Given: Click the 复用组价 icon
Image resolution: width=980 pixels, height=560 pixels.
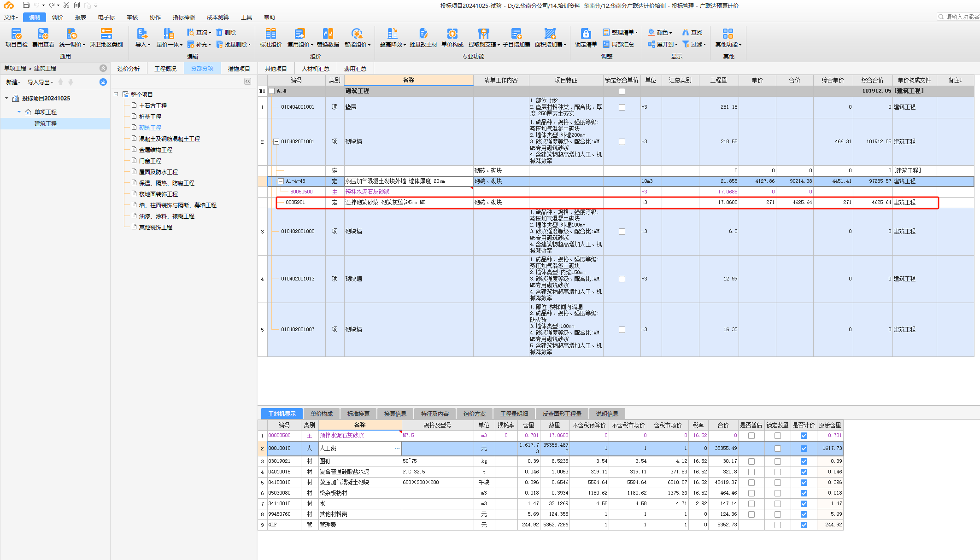Looking at the screenshot, I should point(299,34).
